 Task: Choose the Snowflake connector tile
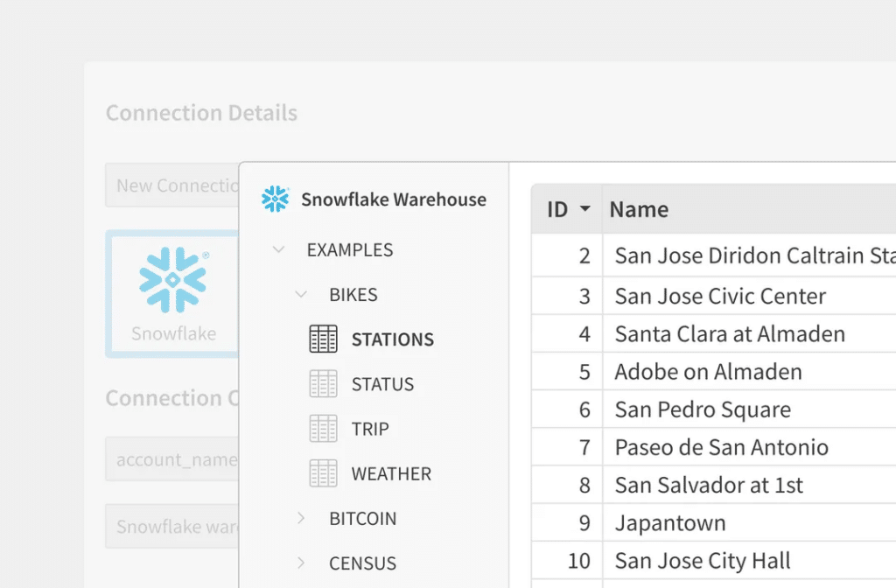(172, 294)
